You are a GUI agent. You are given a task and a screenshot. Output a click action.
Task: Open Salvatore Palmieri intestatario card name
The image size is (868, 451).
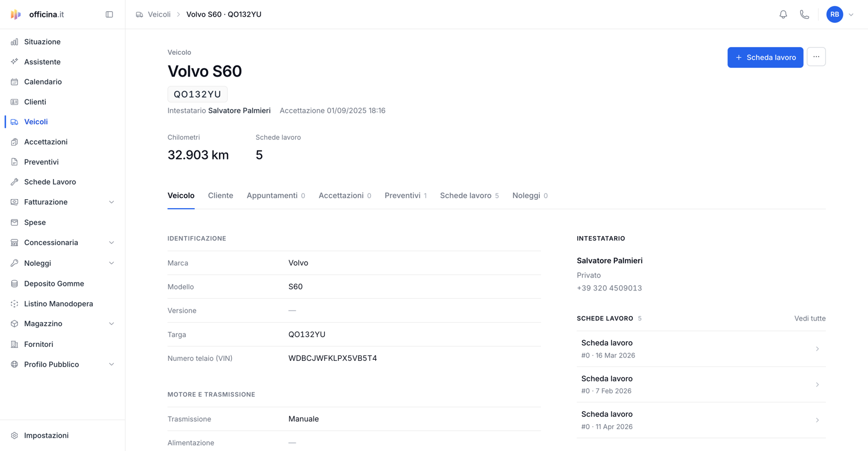coord(609,261)
